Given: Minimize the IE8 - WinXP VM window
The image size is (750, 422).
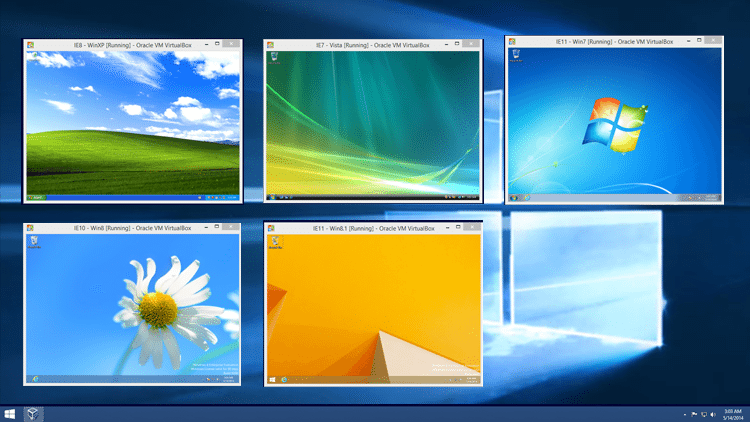Looking at the screenshot, I should (x=207, y=44).
